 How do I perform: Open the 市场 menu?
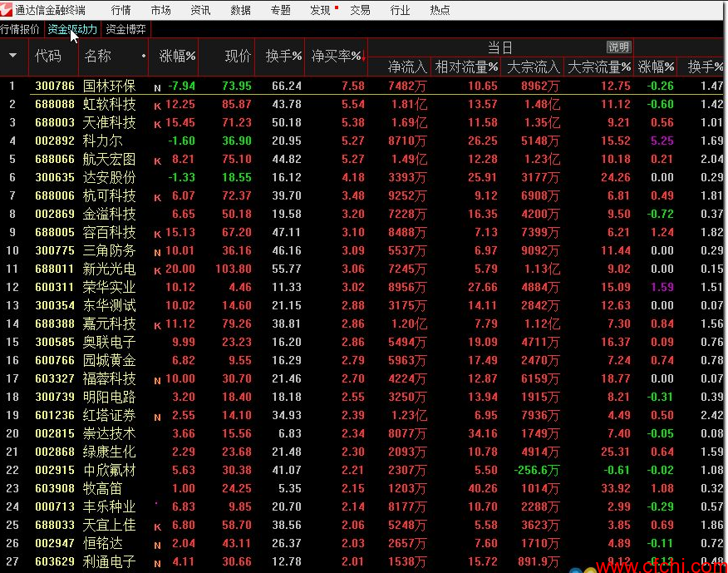pos(160,10)
